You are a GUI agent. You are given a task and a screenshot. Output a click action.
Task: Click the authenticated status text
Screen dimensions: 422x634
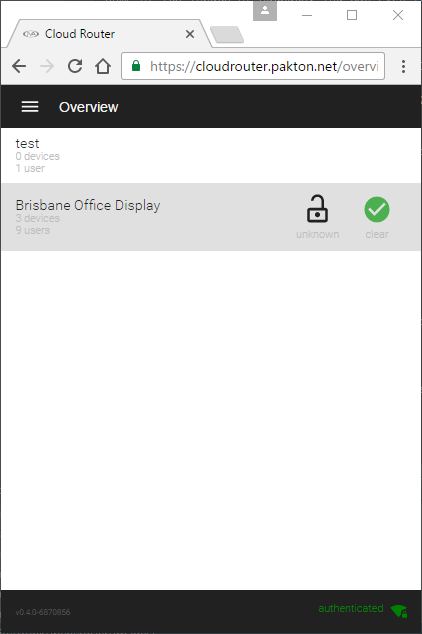click(350, 608)
